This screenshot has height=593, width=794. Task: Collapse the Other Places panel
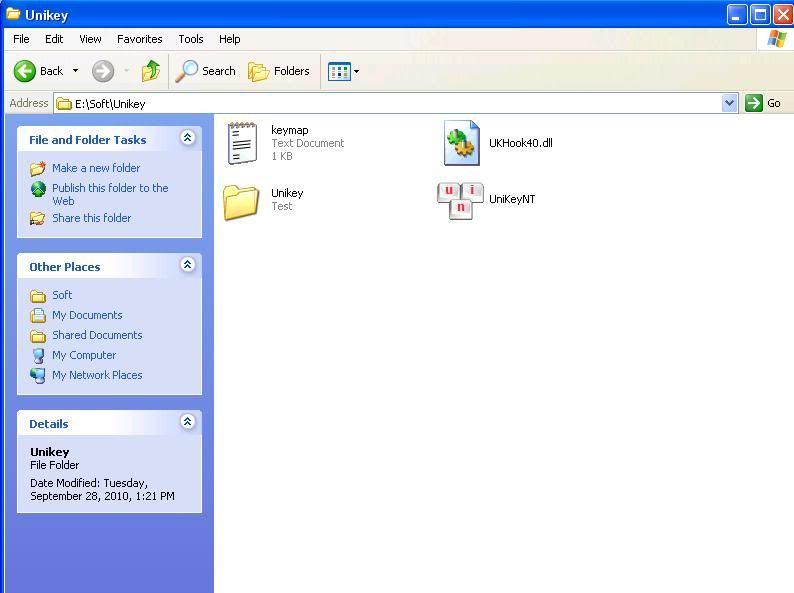(187, 265)
